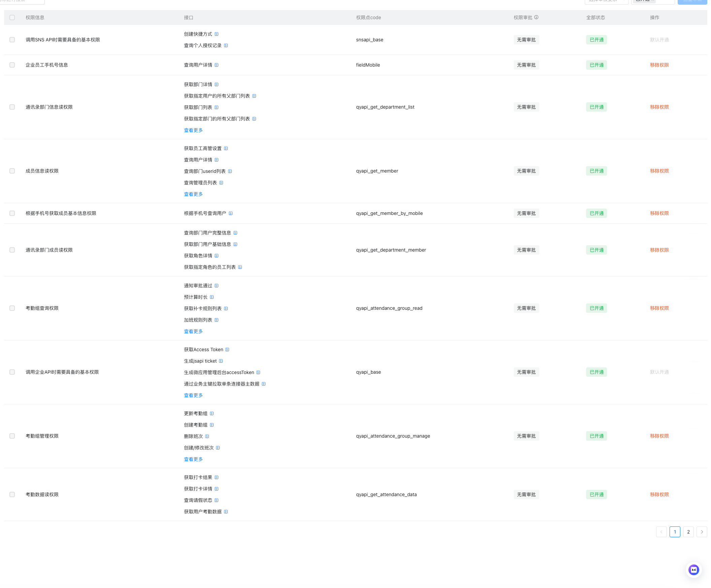Image resolution: width=711 pixels, height=588 pixels.
Task: Check the 考勤组查询权限 row
Action: pos(12,308)
